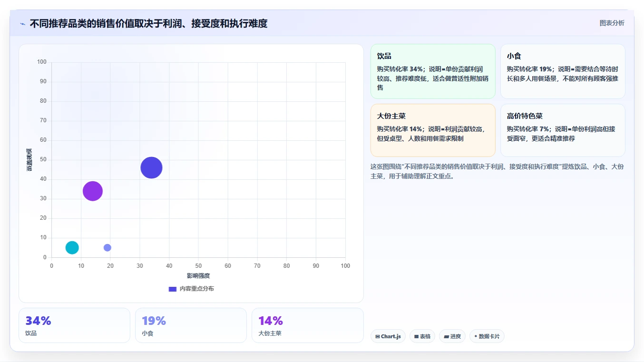Open the 饮品 info card
644x362 pixels.
click(x=433, y=71)
